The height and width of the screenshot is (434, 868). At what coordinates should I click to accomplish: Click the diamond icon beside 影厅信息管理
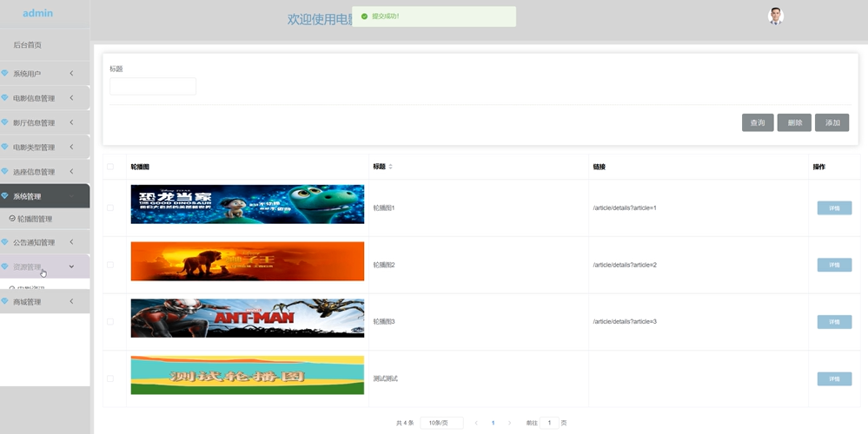[x=4, y=122]
